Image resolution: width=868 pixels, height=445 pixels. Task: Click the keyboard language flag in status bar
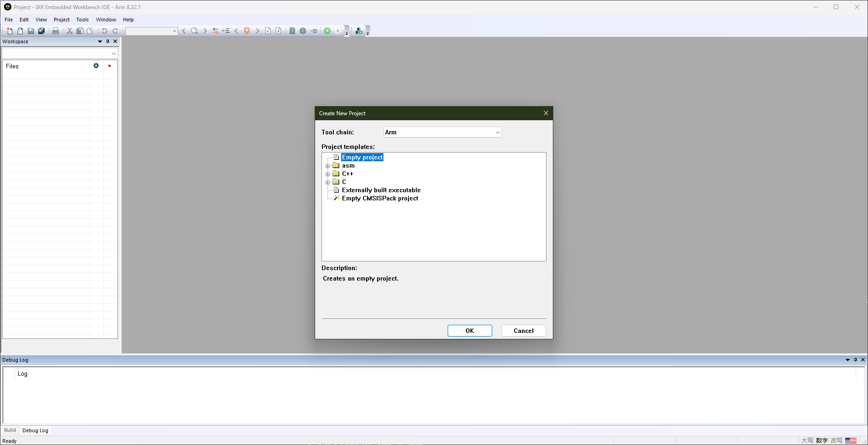click(x=851, y=440)
